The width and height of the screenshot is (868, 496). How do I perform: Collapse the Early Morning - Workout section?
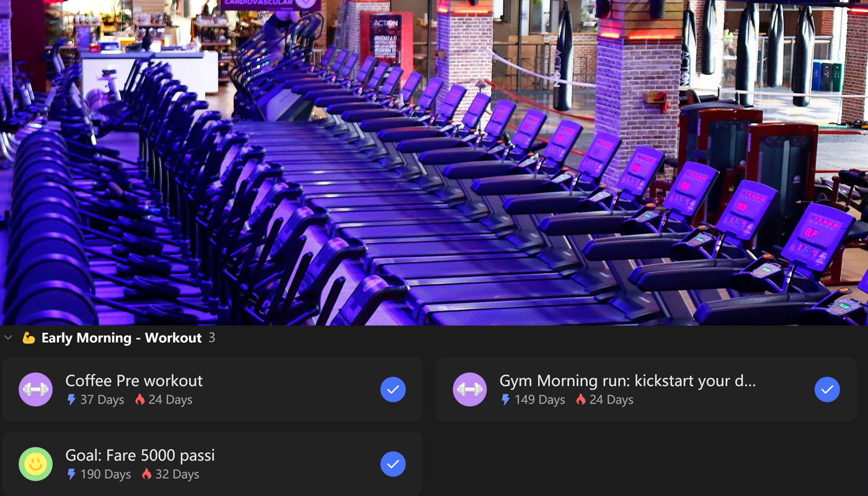coord(8,338)
